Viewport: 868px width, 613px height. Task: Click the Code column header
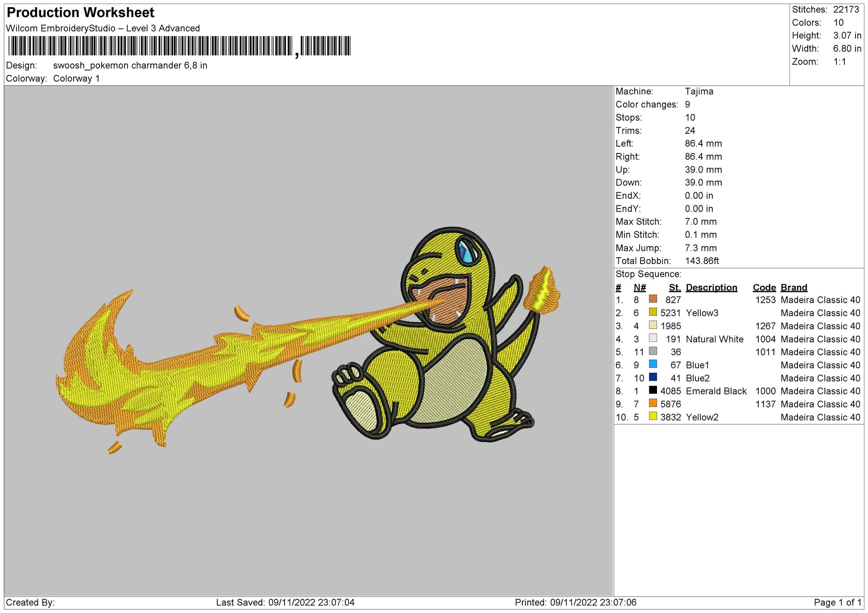point(764,288)
